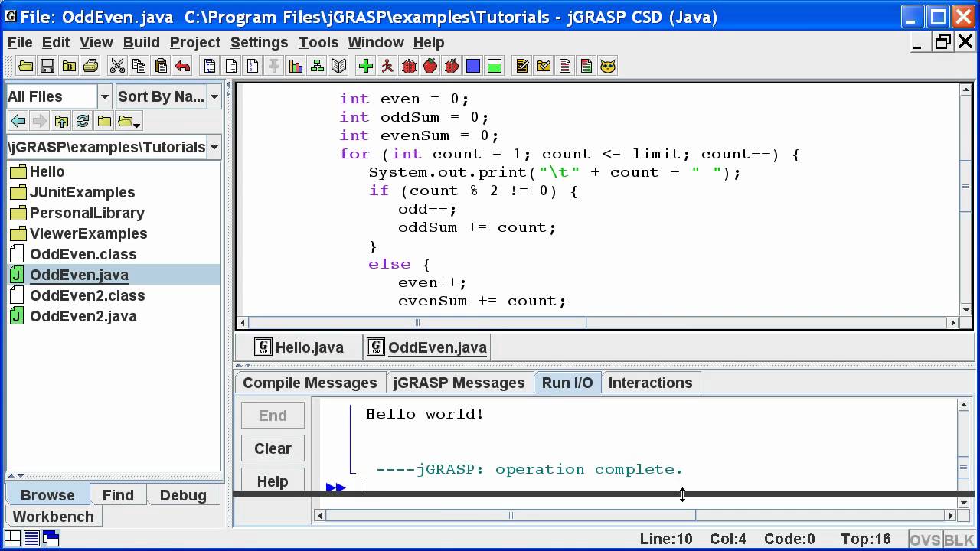Toggle BLK block mode in the status bar
Image resolution: width=980 pixels, height=551 pixels.
click(959, 539)
